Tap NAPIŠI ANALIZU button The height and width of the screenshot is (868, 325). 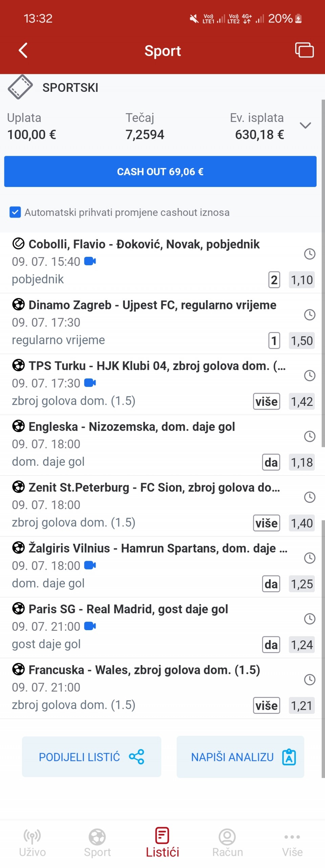point(240,757)
